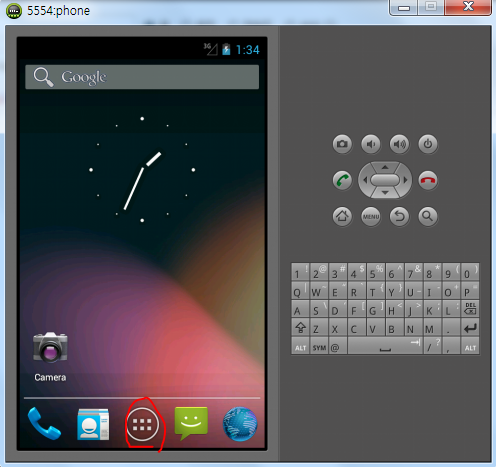Click D-pad left arrow
Image resolution: width=496 pixels, height=467 pixels.
365,180
